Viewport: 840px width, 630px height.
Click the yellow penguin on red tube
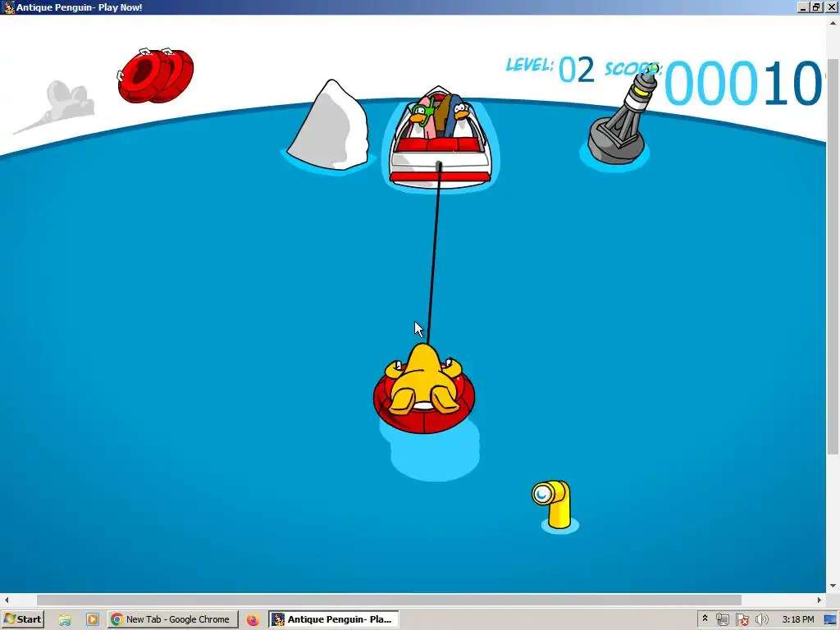424,388
